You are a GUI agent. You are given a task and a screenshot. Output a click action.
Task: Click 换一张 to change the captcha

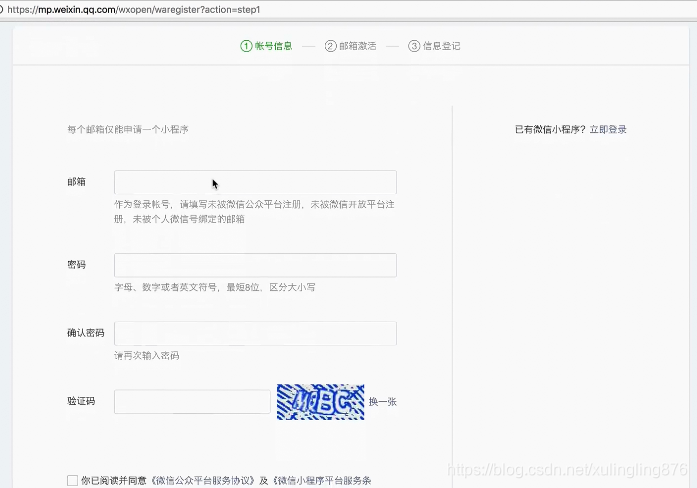(383, 402)
